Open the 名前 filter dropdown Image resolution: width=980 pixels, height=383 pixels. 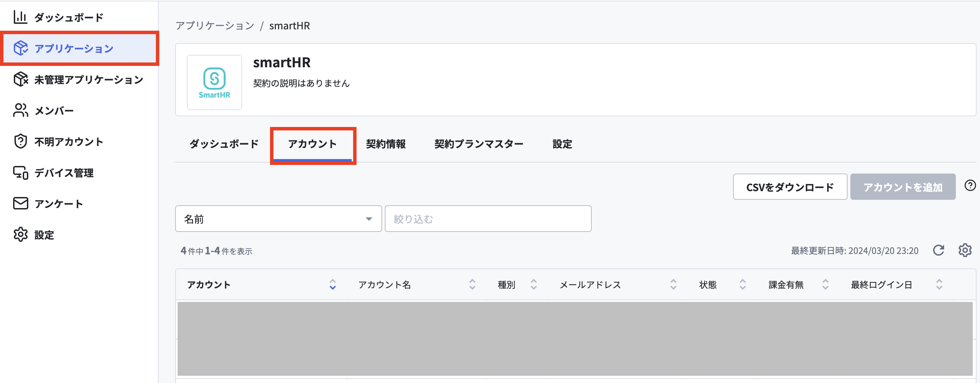coord(278,219)
